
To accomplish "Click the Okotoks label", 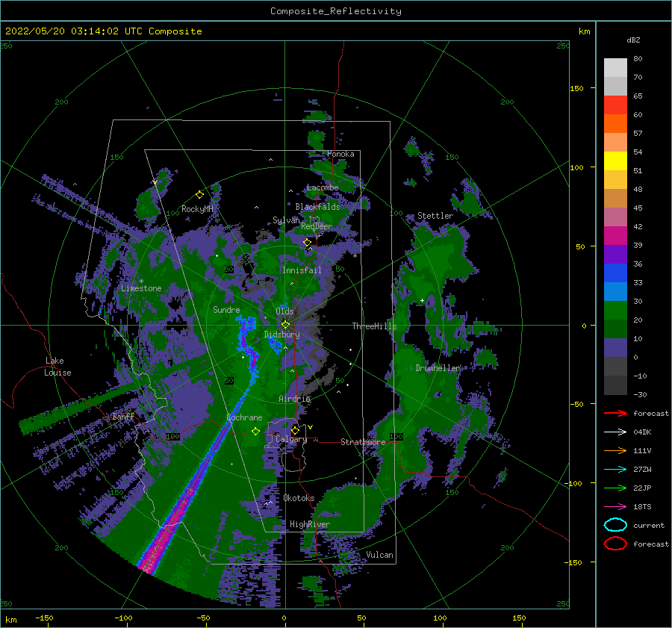I will [x=299, y=498].
